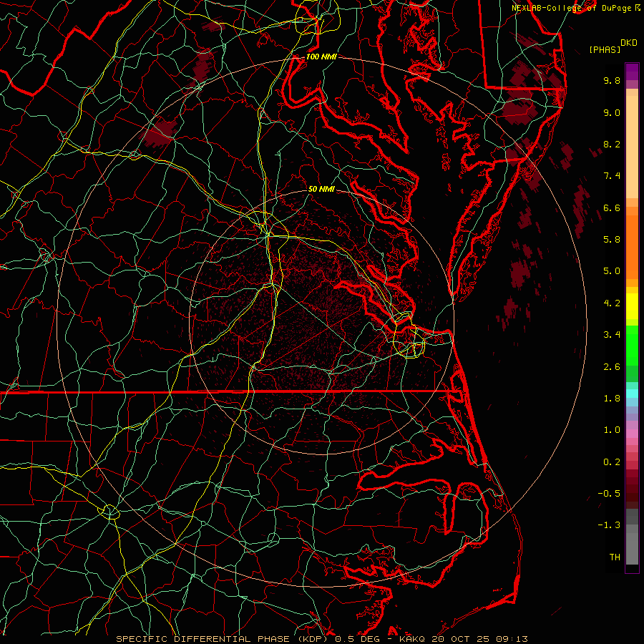Click the 100 NMI range ring label
The width and height of the screenshot is (644, 644).
pyautogui.click(x=321, y=57)
